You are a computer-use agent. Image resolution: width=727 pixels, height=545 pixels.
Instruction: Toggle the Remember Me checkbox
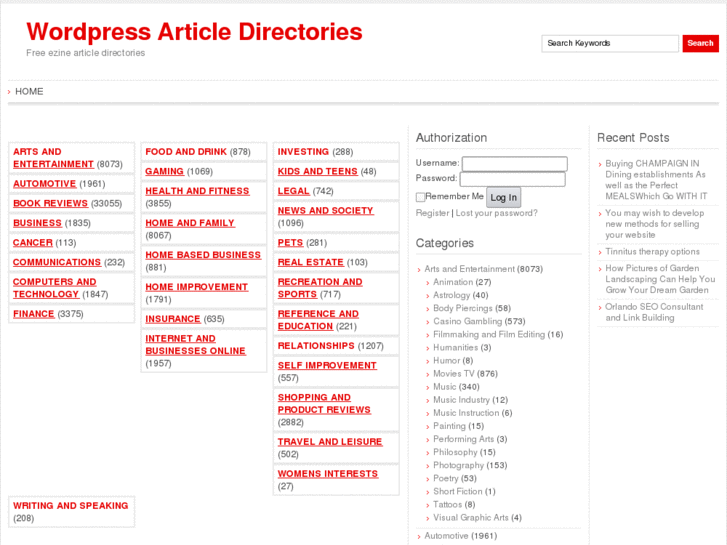[x=421, y=197]
